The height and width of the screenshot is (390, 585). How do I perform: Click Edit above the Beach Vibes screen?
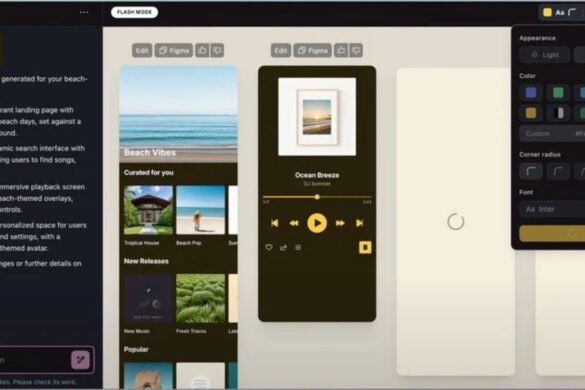coord(142,50)
